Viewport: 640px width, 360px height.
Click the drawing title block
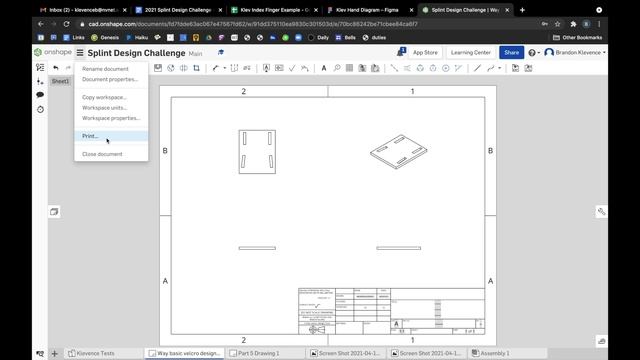391,311
